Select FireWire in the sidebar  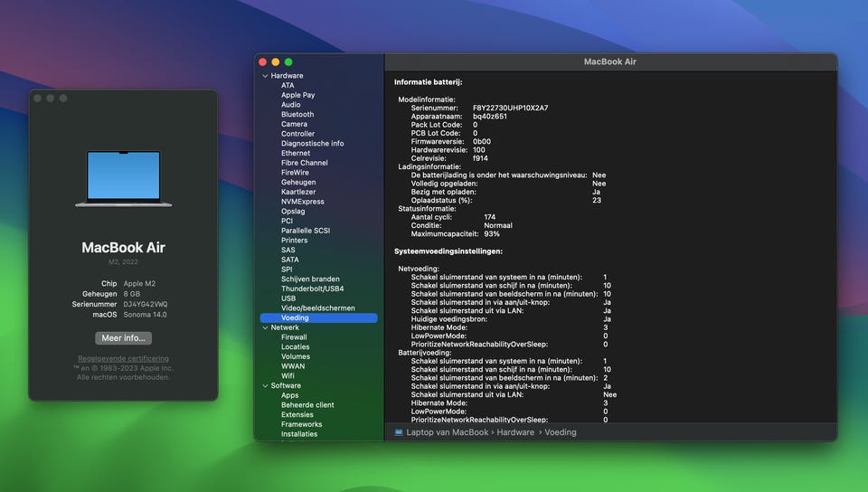click(x=295, y=172)
